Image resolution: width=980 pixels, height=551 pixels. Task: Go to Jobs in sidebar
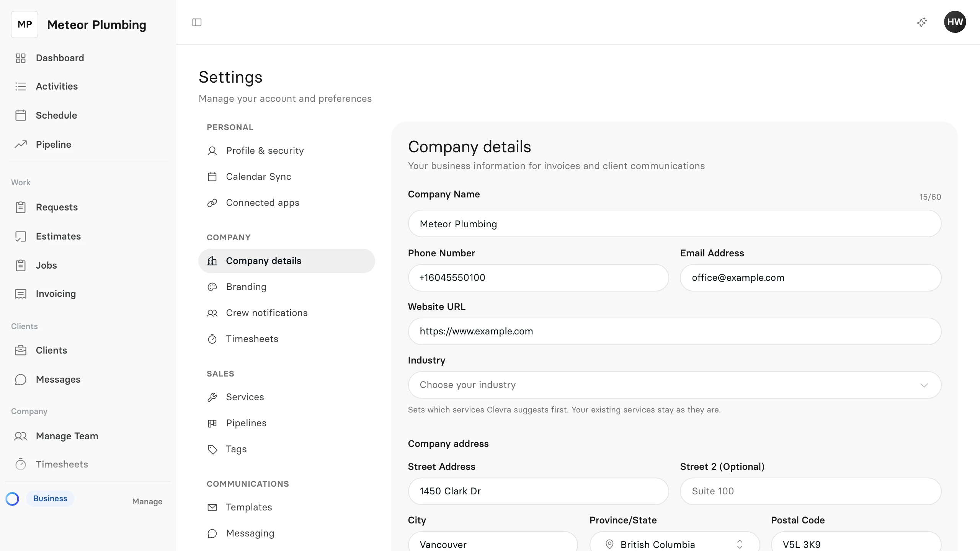pyautogui.click(x=88, y=265)
